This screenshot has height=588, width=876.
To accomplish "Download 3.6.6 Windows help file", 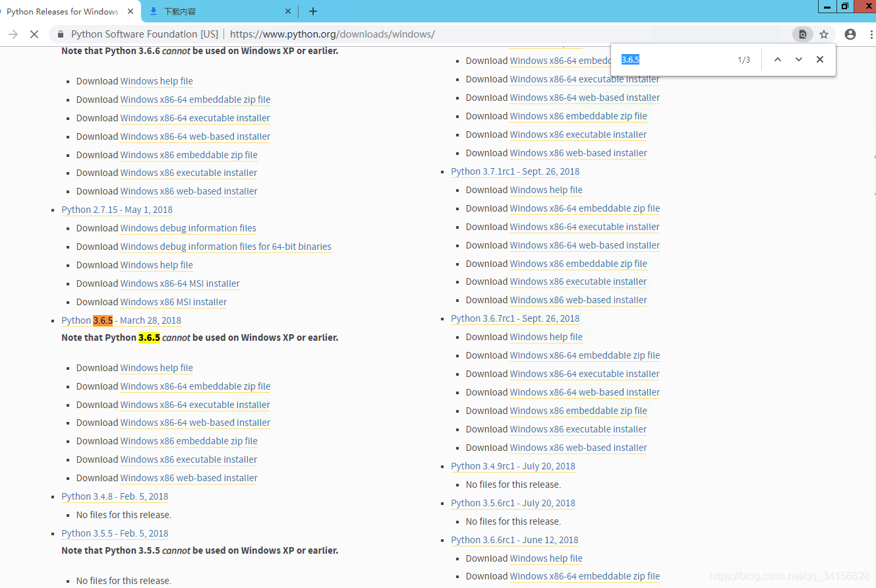I will 157,81.
